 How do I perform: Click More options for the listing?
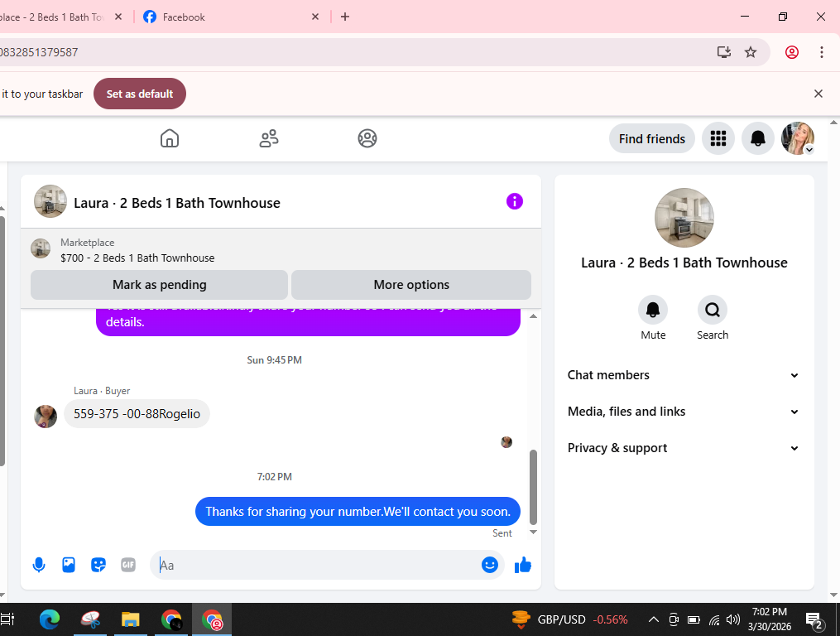coord(411,285)
